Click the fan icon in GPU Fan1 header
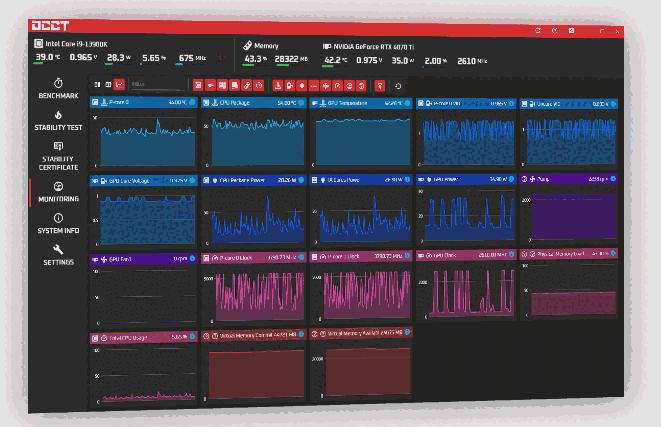This screenshot has width=661, height=427. [104, 259]
